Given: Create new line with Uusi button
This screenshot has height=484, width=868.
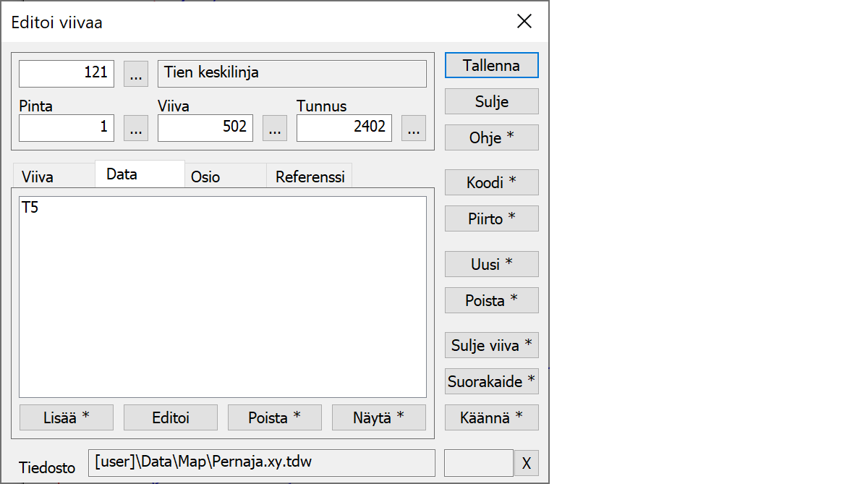Looking at the screenshot, I should 491,264.
